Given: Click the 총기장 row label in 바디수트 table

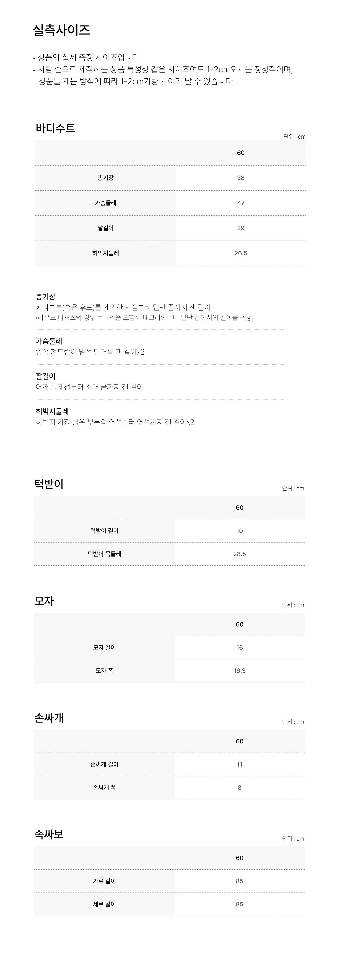Looking at the screenshot, I should point(105,178).
